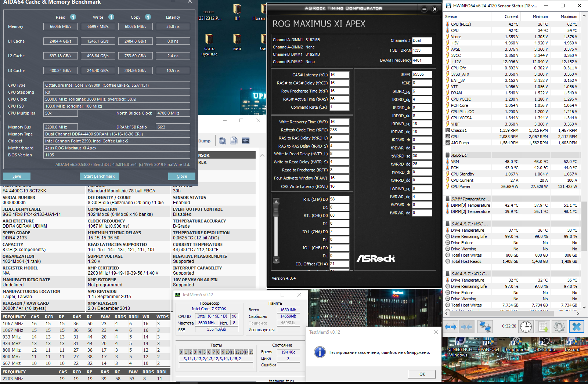Screen dimensions: 588x384
Task: Click the Channels # field showing Dual
Action: (422, 41)
